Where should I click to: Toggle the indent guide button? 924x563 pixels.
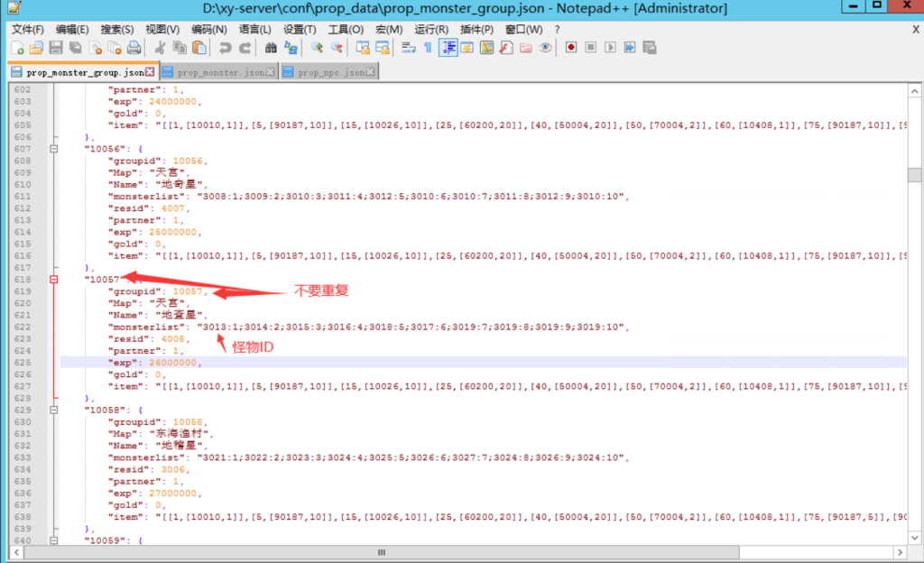pos(448,48)
